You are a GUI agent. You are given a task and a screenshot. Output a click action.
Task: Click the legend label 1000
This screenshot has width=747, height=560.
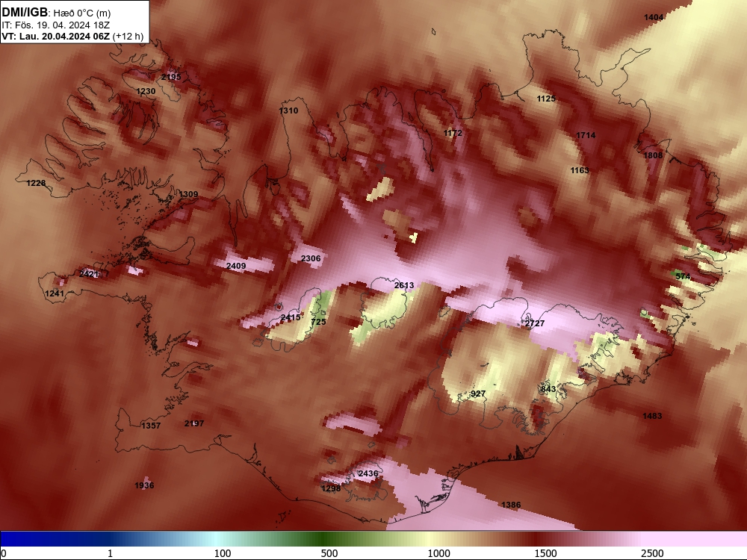coord(438,553)
